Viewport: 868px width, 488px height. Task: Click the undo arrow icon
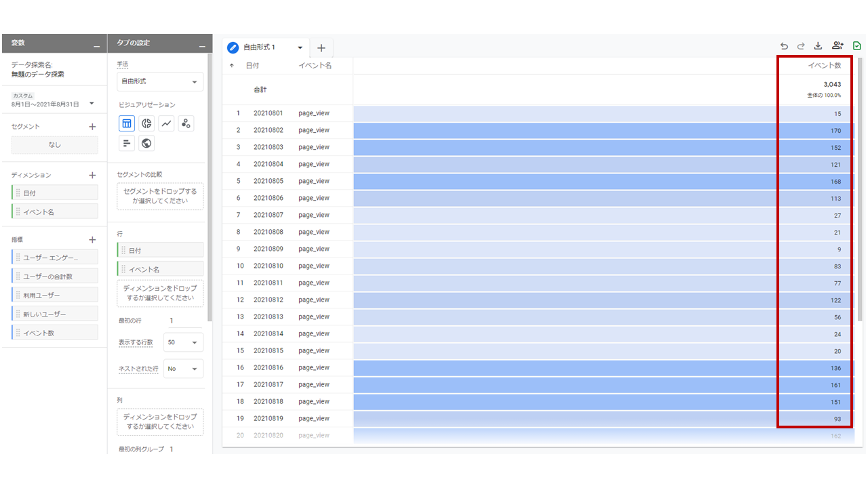coord(784,46)
